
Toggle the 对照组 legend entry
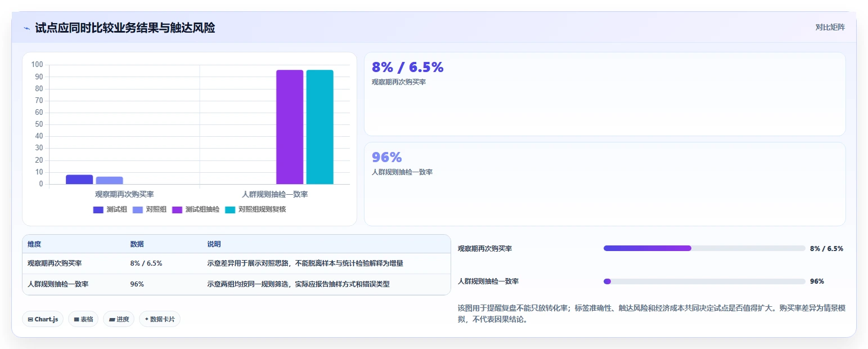150,209
